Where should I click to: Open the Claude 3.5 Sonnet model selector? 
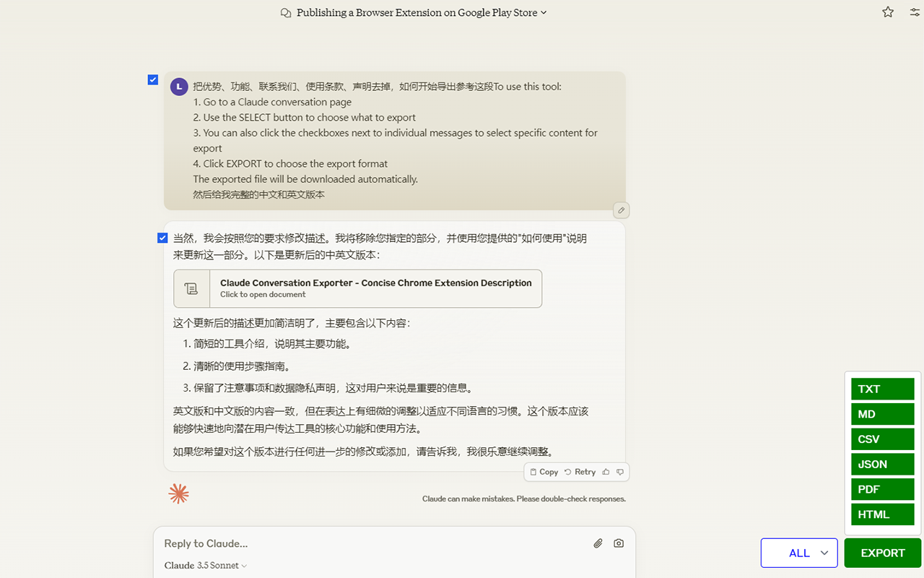(206, 566)
